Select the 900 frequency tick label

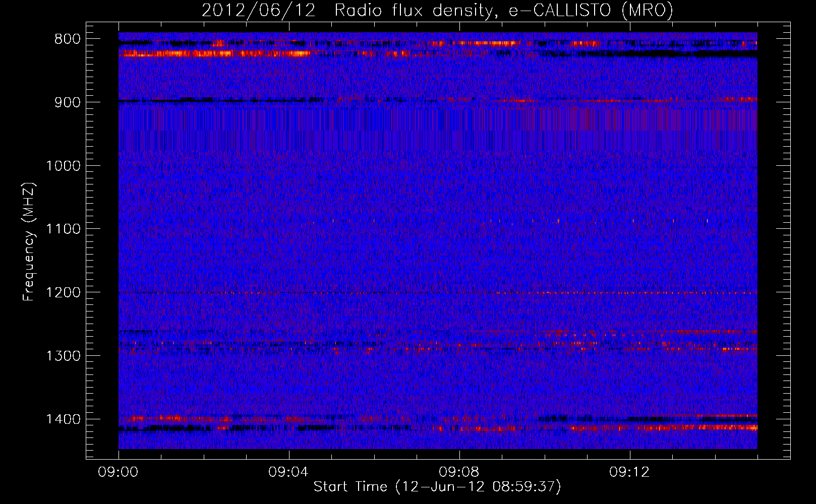click(68, 102)
